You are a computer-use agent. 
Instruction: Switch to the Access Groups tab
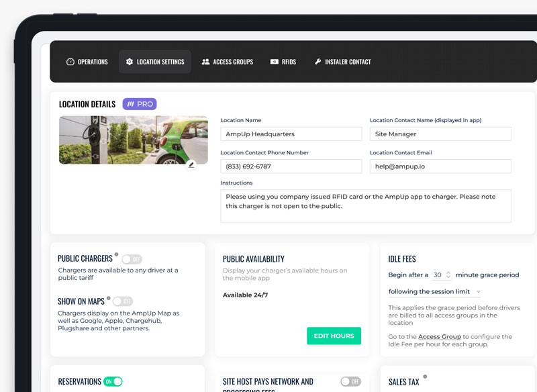[x=228, y=62]
